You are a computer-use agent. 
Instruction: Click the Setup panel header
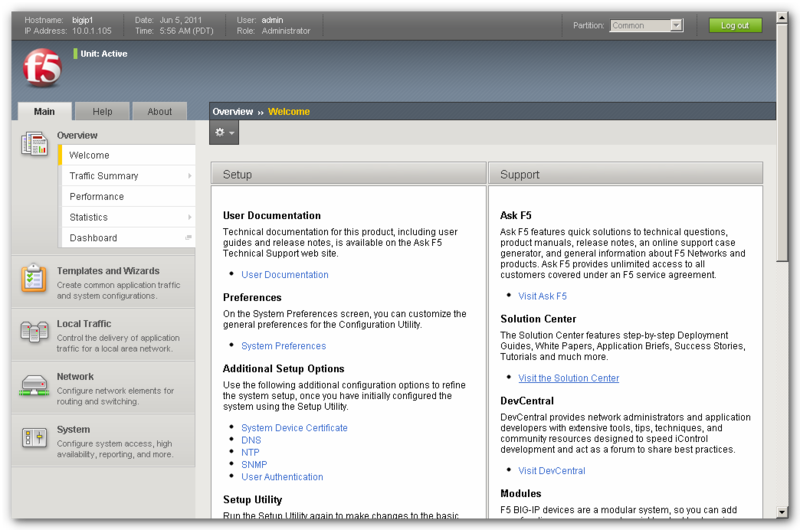348,174
